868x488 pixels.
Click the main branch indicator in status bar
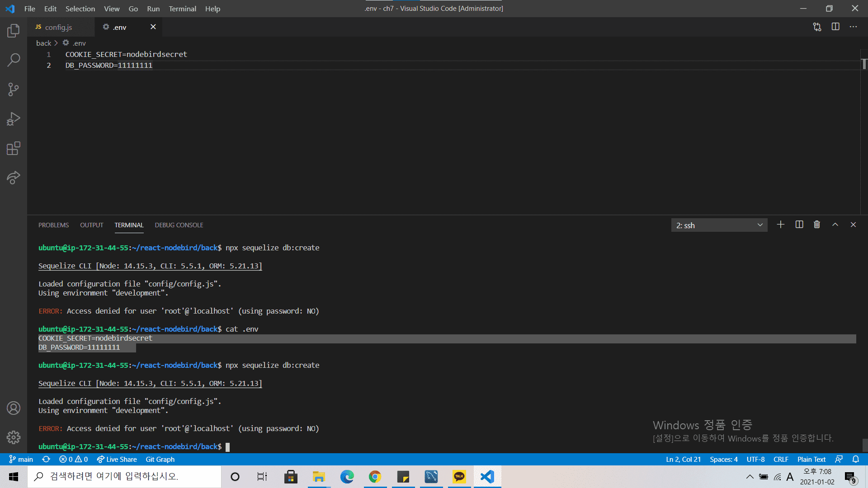click(x=21, y=459)
